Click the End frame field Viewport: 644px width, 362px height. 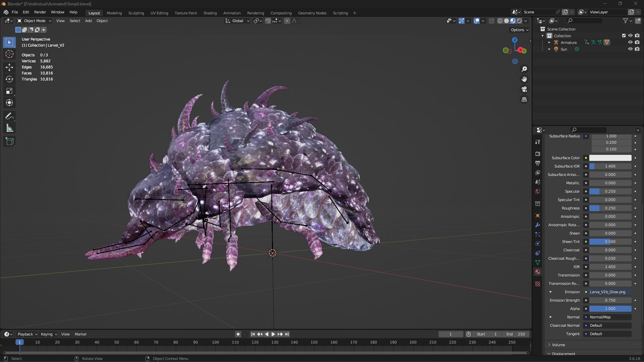click(516, 334)
